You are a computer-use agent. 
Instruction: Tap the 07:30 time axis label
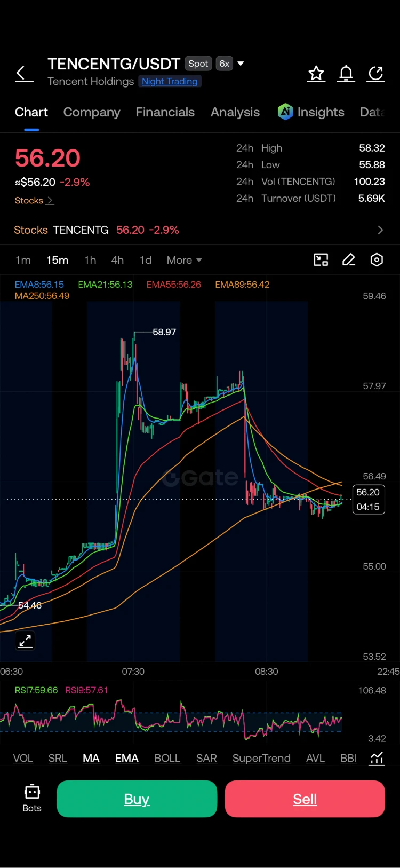click(x=133, y=672)
